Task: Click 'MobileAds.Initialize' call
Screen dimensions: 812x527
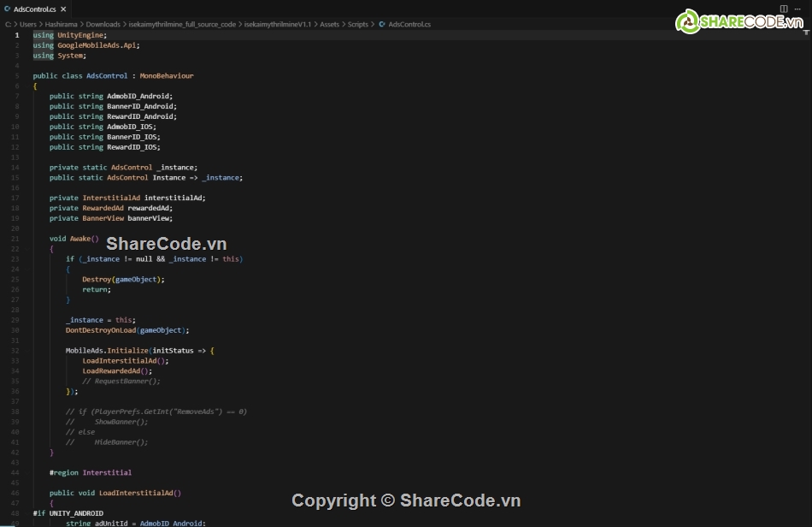Action: (x=107, y=351)
